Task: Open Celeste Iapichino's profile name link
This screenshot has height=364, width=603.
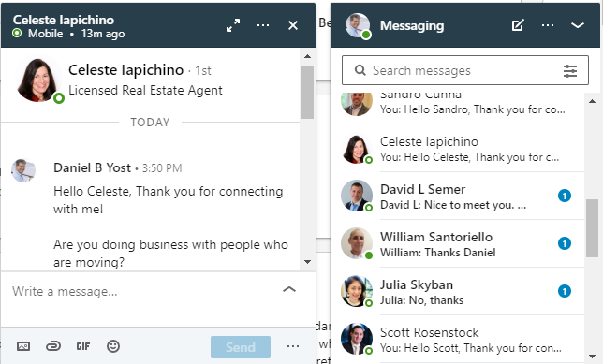Action: 126,70
